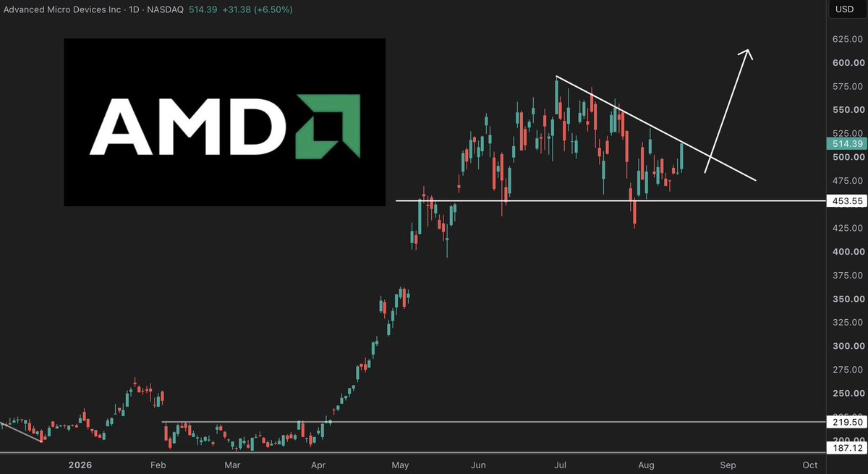This screenshot has height=474, width=868.
Task: Open the USD currency selector
Action: click(x=846, y=9)
